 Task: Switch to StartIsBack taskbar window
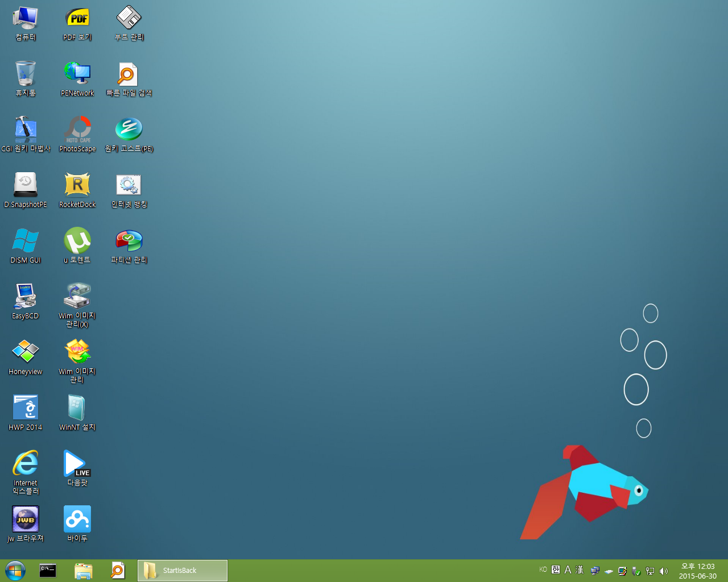pyautogui.click(x=183, y=571)
